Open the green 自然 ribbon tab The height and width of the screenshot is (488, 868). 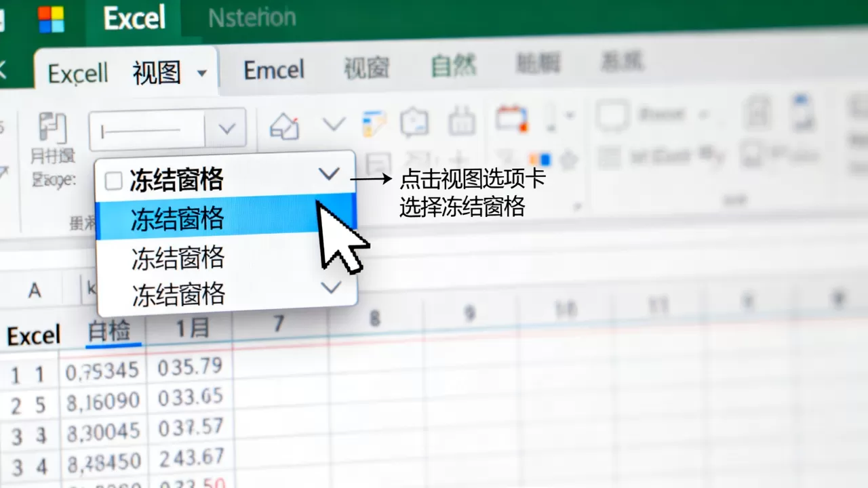click(x=454, y=66)
